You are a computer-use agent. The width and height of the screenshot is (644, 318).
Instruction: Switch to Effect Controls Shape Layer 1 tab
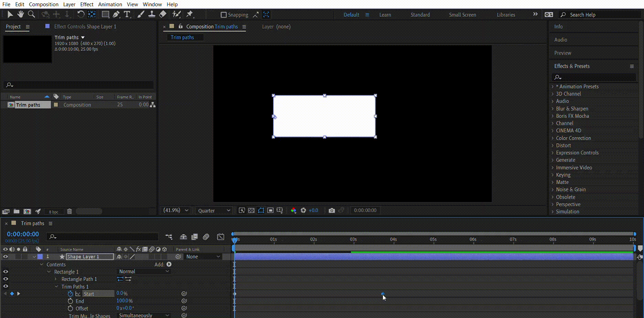(85, 26)
